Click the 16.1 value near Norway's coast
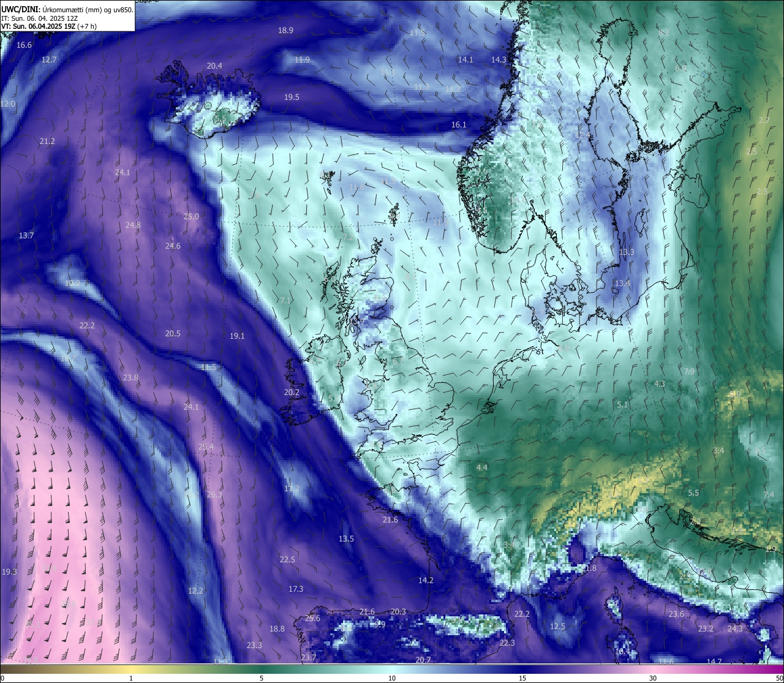 click(459, 124)
